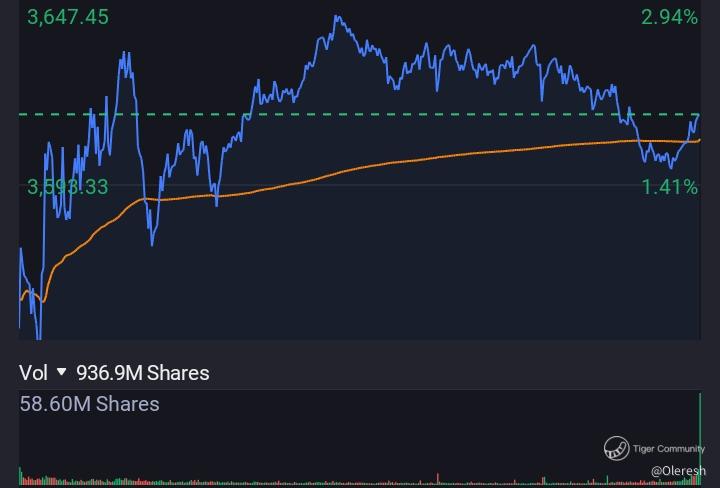
Task: Click the Tiger Community logo icon
Action: pos(616,449)
